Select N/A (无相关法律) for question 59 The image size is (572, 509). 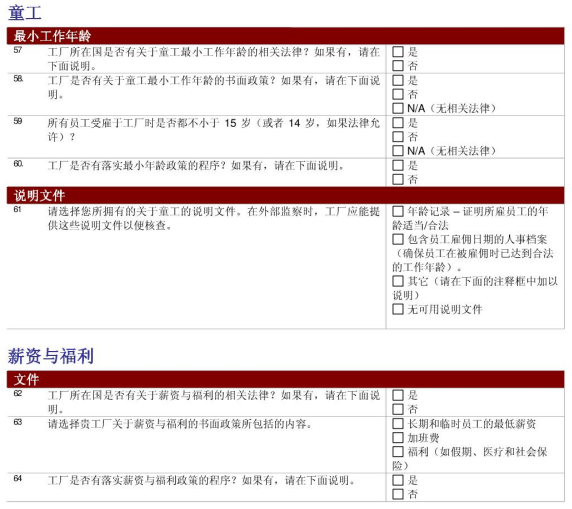click(398, 151)
